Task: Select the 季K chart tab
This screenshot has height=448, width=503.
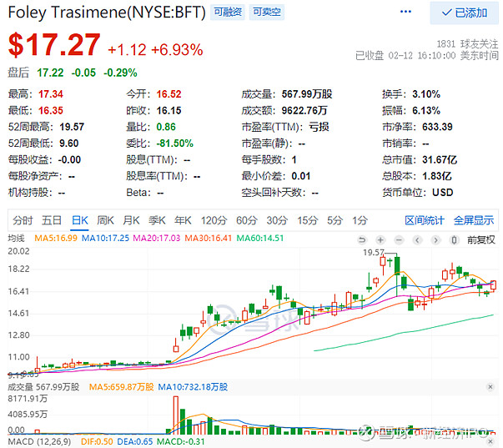Action: pos(157,220)
